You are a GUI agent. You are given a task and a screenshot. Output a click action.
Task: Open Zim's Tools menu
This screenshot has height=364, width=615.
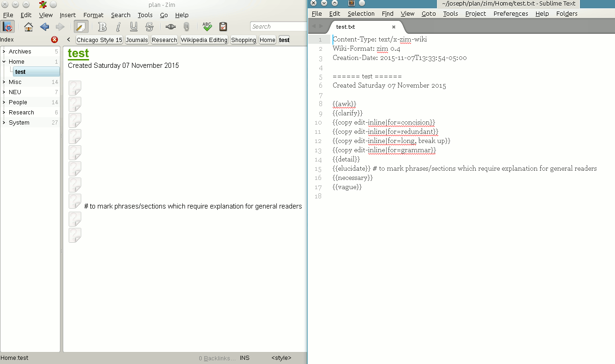[x=145, y=15]
